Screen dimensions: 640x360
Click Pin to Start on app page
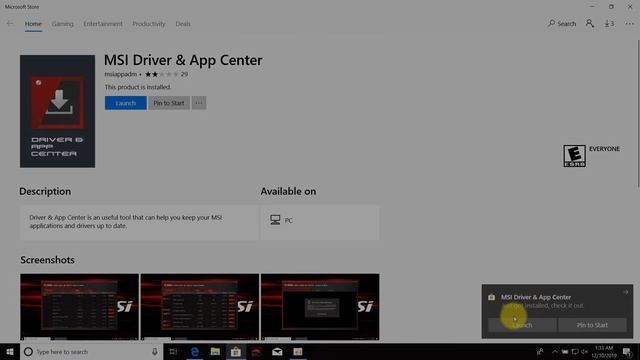[x=169, y=103]
